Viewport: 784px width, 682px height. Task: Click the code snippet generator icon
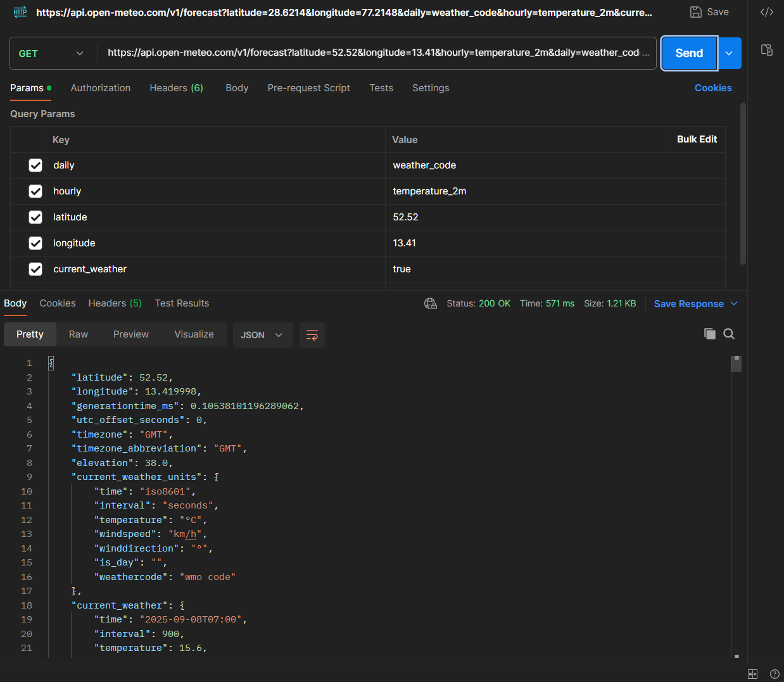pyautogui.click(x=767, y=11)
